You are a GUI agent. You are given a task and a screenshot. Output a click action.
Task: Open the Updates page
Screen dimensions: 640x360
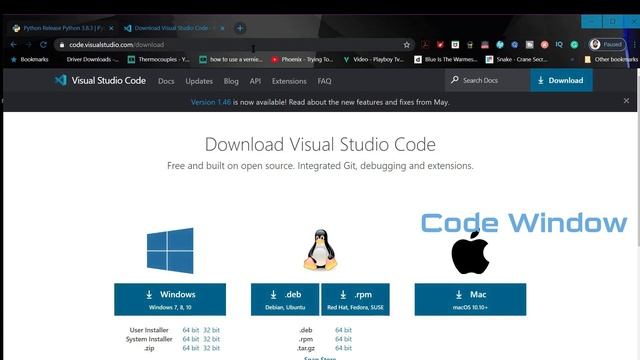tap(199, 81)
